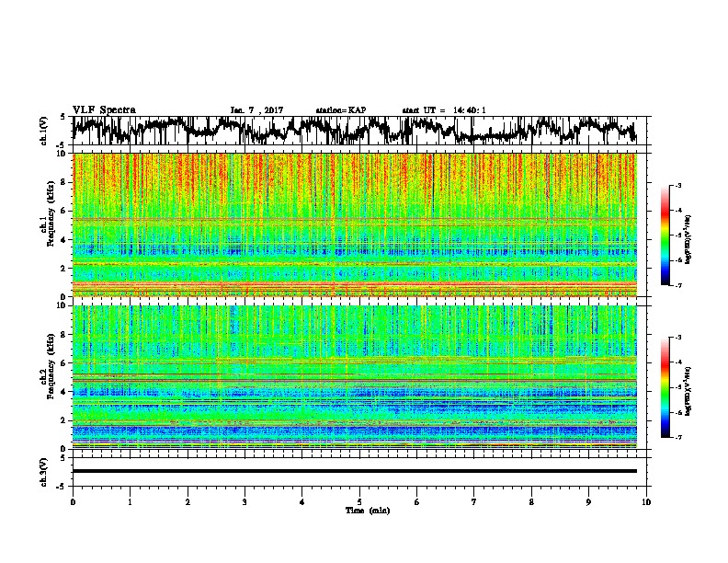Click the "4" kHz tick of ch.1 spectrogram

[x=64, y=240]
